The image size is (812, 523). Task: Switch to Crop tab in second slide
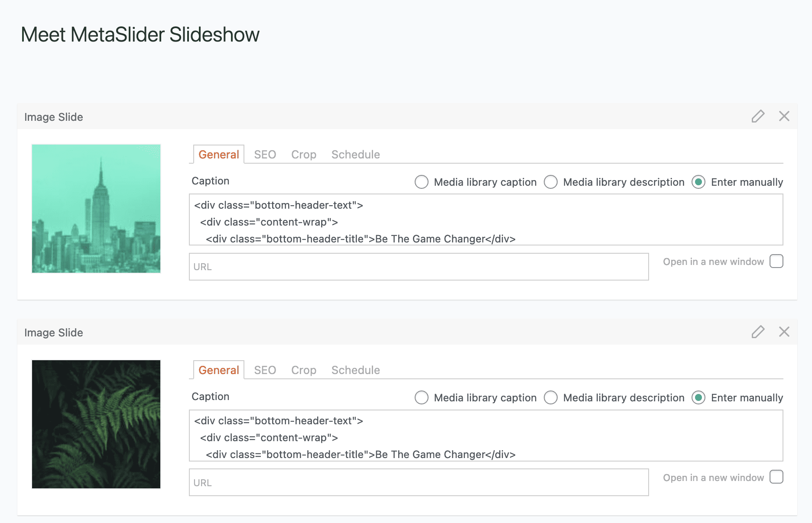tap(303, 370)
